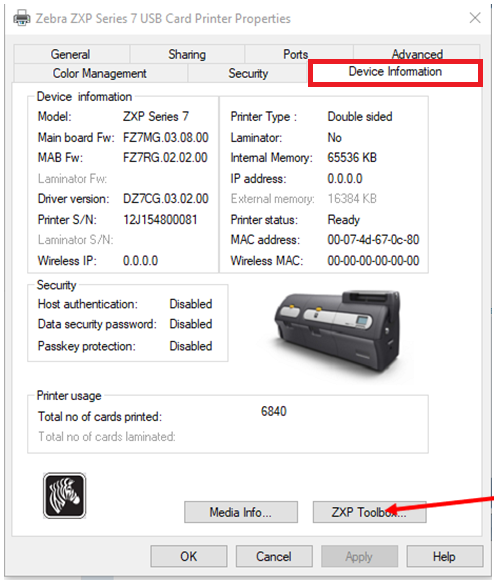494x580 pixels.
Task: Click the Printer S/N label
Action: tap(67, 220)
